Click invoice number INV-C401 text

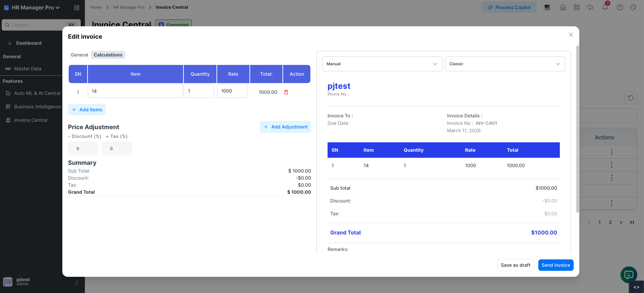(x=486, y=123)
